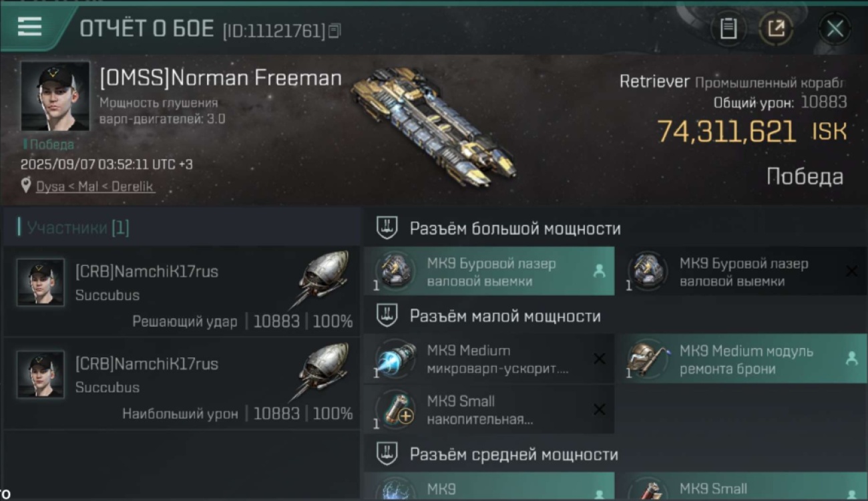Select the Участники [1] tab

(x=73, y=228)
